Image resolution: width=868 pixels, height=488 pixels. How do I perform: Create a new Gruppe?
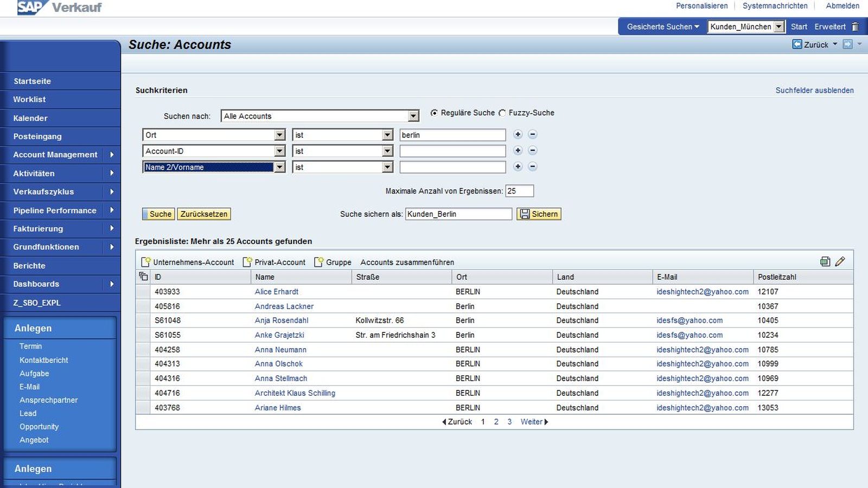(x=333, y=262)
